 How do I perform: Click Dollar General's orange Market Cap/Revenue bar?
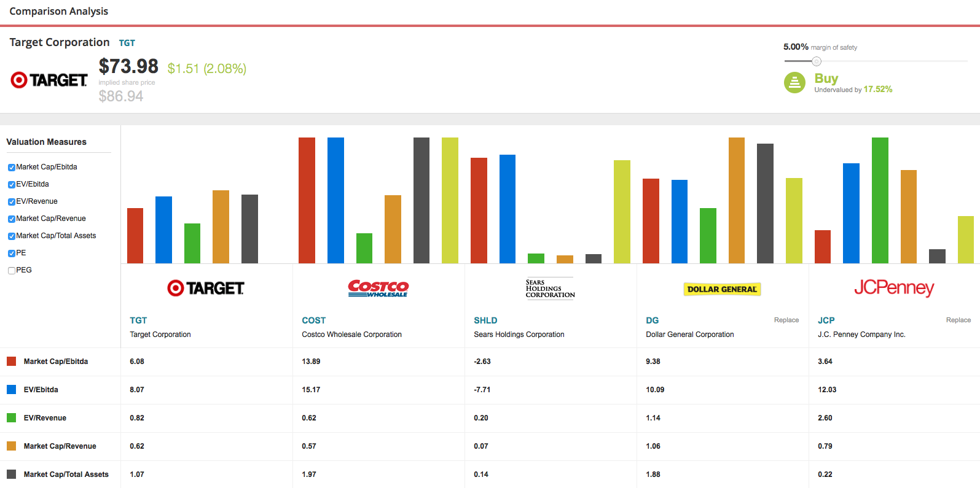[x=737, y=201]
